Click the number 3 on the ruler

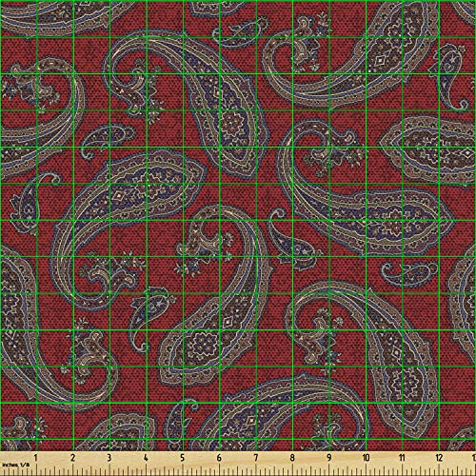[109, 458]
